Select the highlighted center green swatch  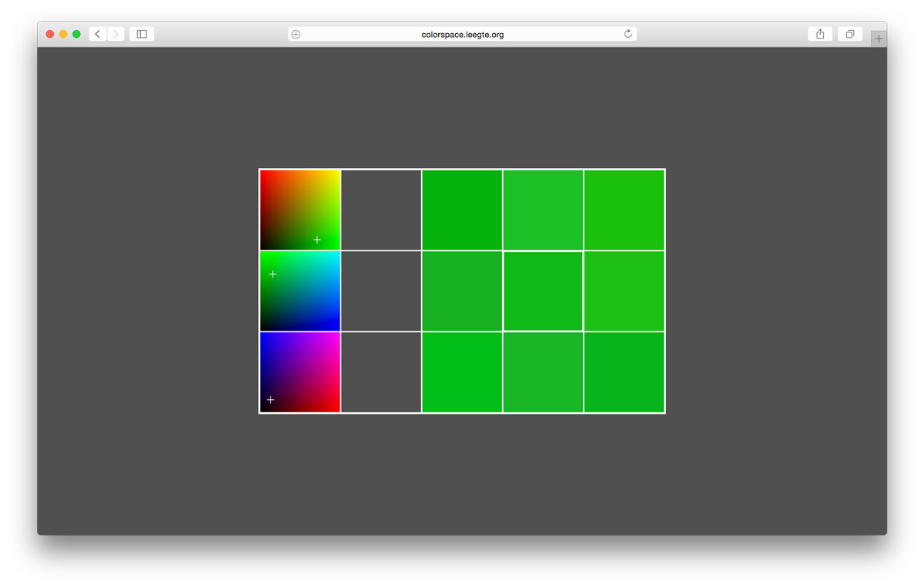point(543,291)
